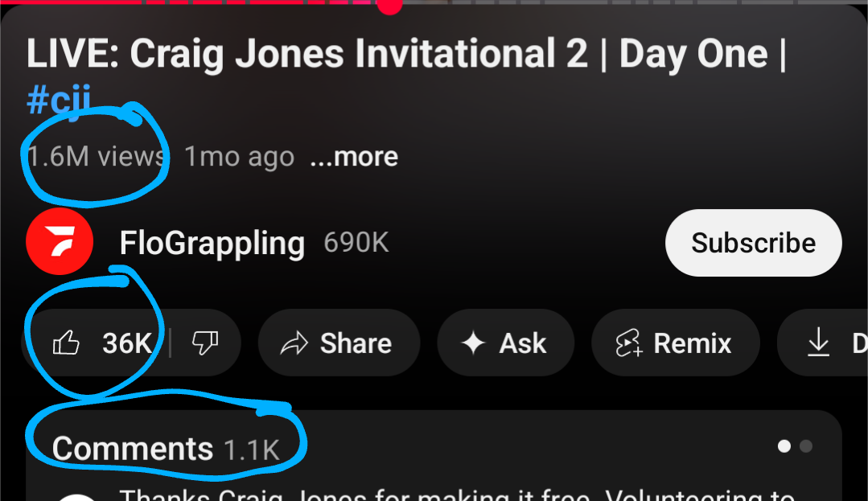Tap the Craig Jones Invitational video title
868x501 pixels.
click(x=405, y=54)
